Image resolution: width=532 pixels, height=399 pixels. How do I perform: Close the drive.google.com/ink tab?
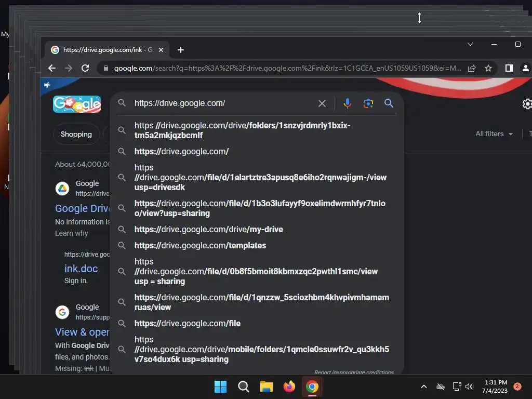click(161, 50)
